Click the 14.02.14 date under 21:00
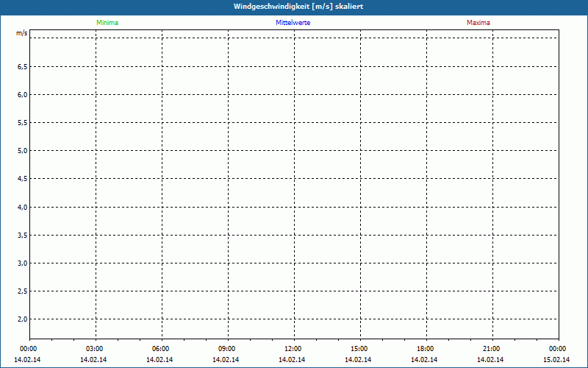The height and width of the screenshot is (368, 588). click(x=490, y=360)
